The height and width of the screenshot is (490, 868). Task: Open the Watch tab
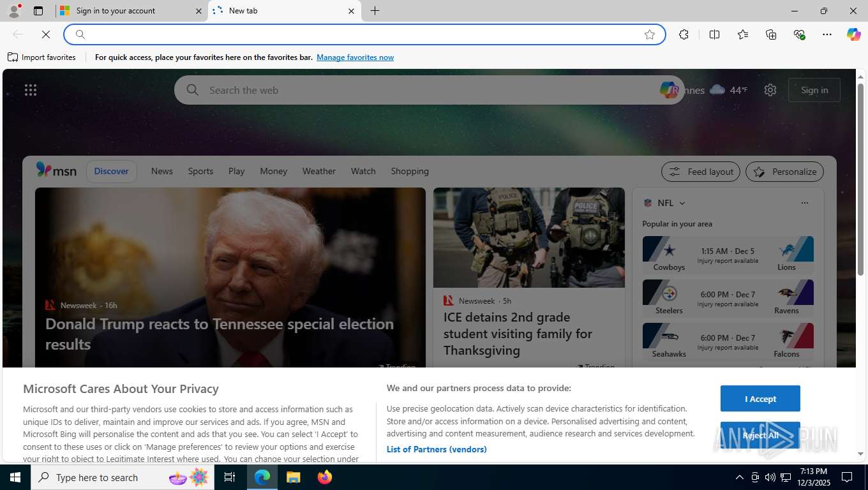(x=363, y=171)
